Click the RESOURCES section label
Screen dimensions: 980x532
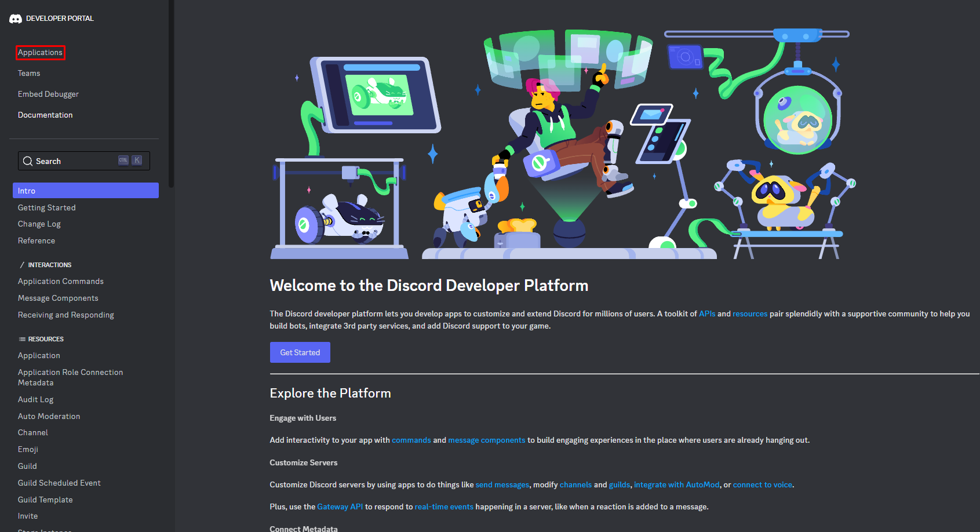pos(46,339)
